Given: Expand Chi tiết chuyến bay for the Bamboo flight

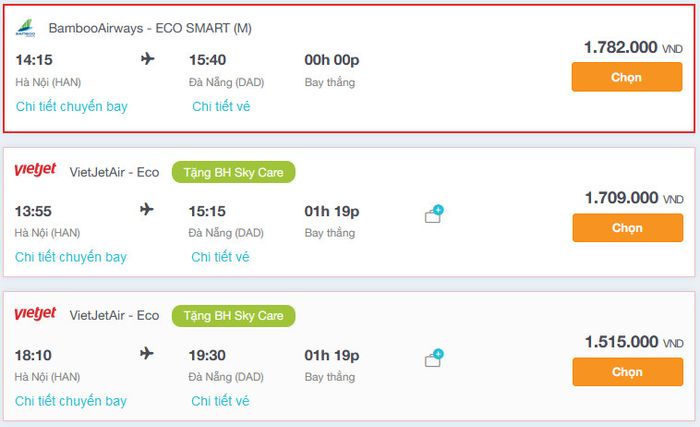Looking at the screenshot, I should coord(71,106).
